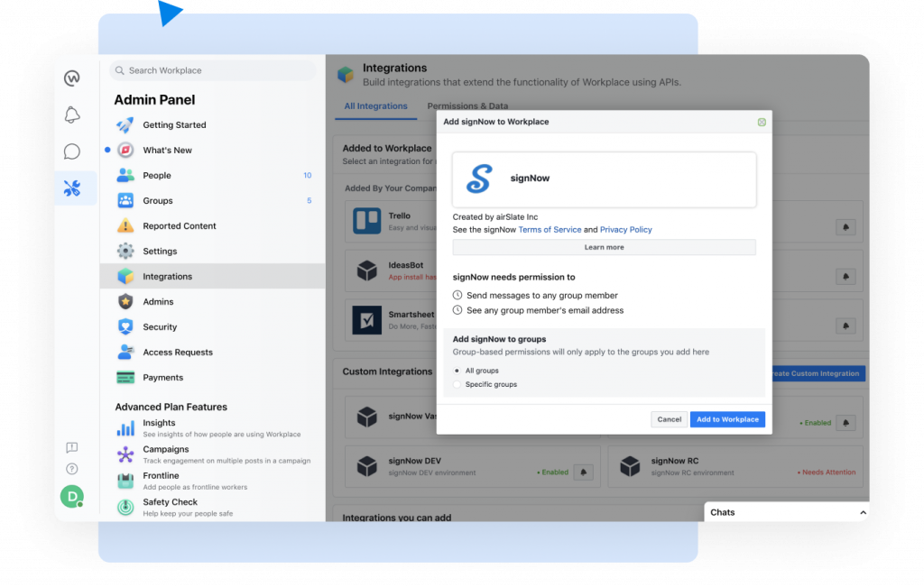Open the Workplace home logo icon
Image resolution: width=924 pixels, height=587 pixels.
(73, 78)
